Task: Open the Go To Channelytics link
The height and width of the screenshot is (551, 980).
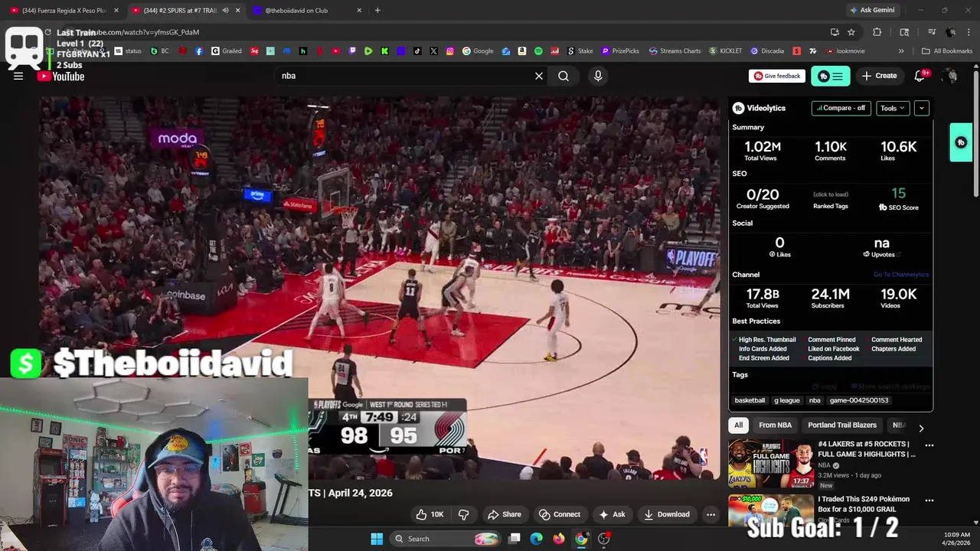Action: click(900, 275)
